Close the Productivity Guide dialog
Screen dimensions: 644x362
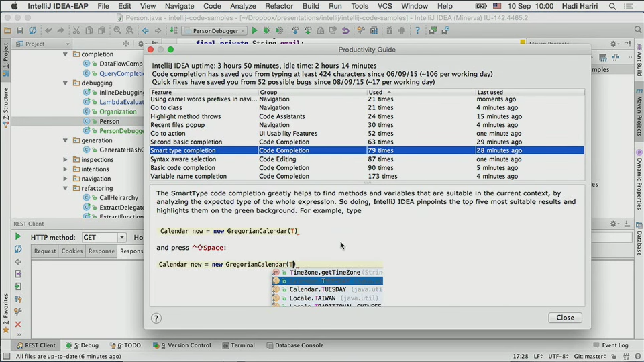(x=565, y=318)
